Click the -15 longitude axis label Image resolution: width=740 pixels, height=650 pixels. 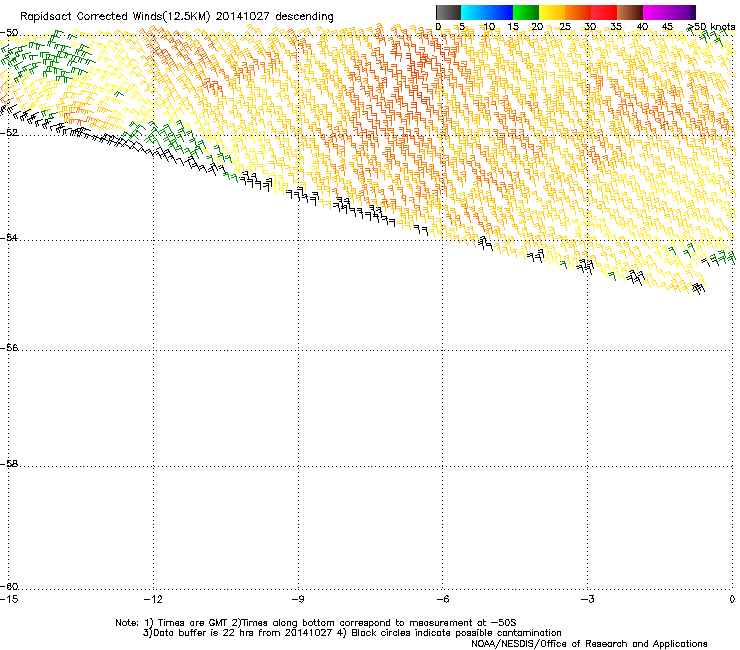point(9,599)
